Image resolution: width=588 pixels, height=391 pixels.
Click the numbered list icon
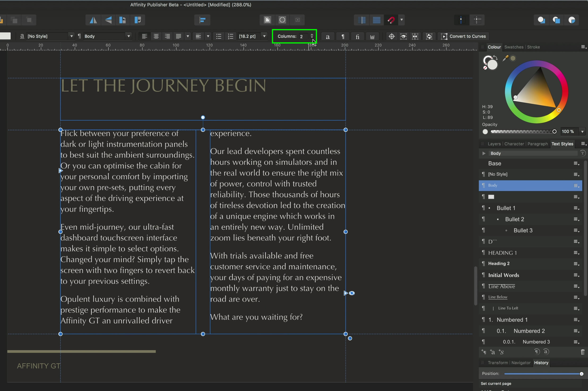pyautogui.click(x=231, y=36)
